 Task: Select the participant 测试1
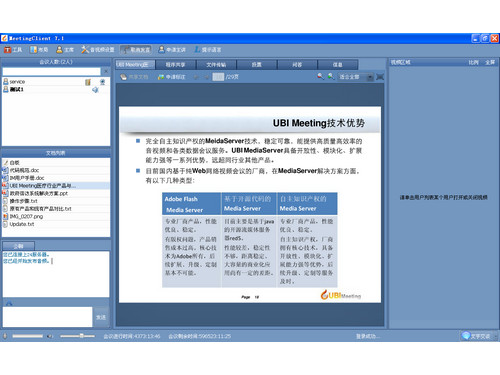(x=56, y=89)
